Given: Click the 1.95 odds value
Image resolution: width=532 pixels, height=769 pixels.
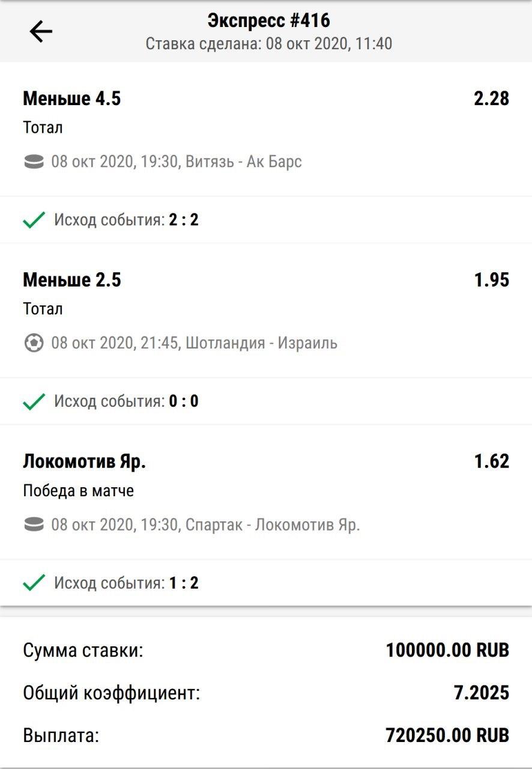Looking at the screenshot, I should [x=491, y=280].
